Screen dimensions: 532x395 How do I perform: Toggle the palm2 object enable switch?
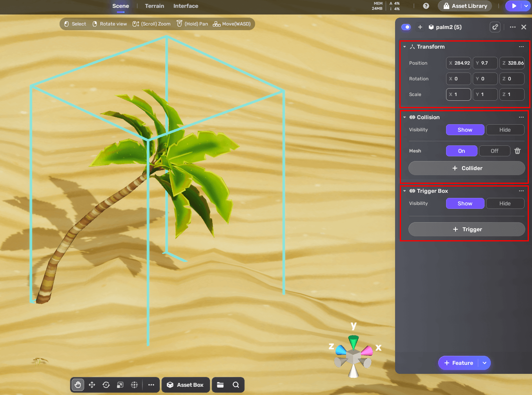tap(406, 27)
